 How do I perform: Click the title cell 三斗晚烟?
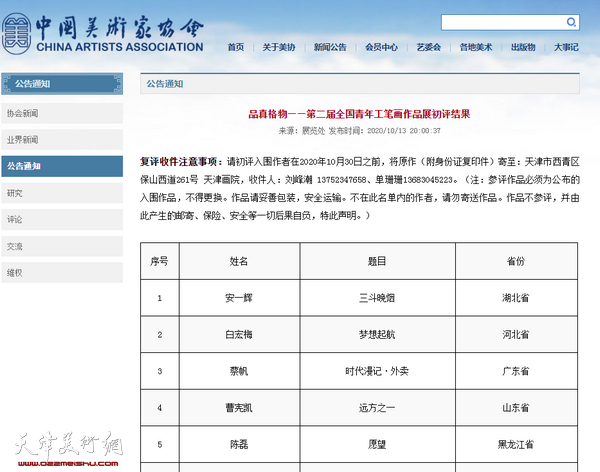pyautogui.click(x=377, y=298)
